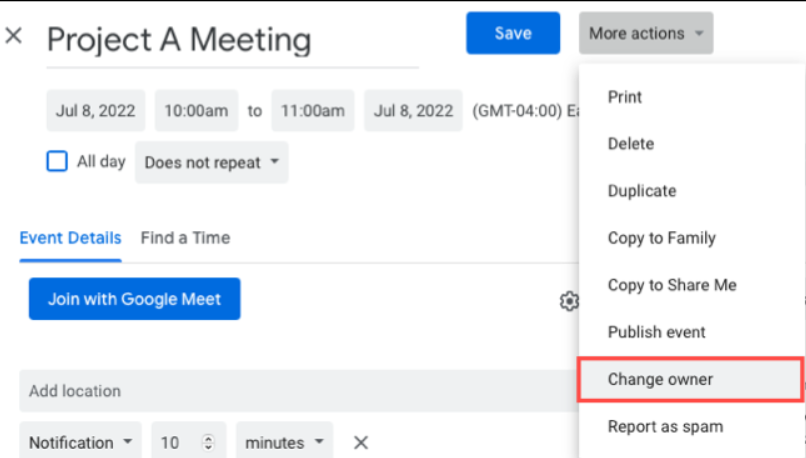Select Report as spam option
The width and height of the screenshot is (806, 458).
click(665, 427)
